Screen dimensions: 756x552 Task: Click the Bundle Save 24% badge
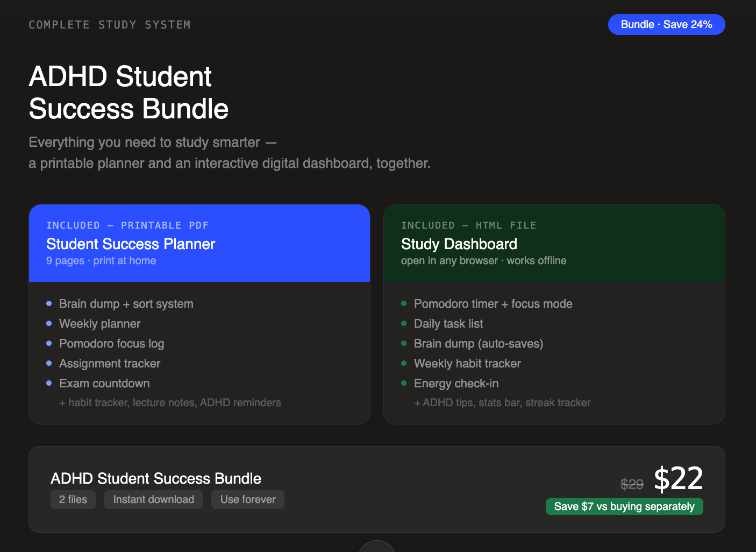(x=666, y=24)
